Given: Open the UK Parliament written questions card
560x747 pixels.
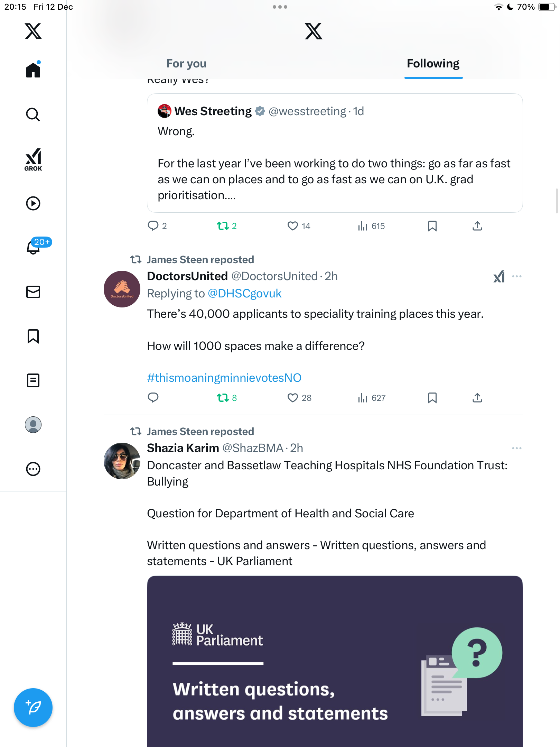Looking at the screenshot, I should point(335,661).
